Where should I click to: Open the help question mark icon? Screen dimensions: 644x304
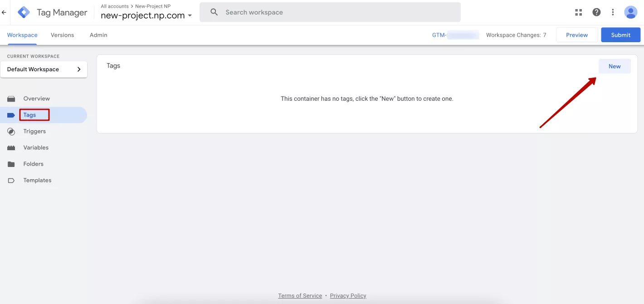point(596,12)
